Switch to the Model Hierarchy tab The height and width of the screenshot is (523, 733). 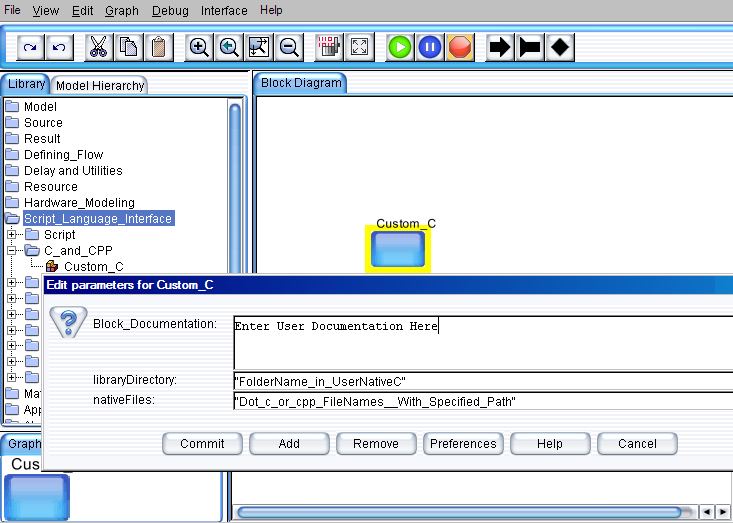point(100,86)
